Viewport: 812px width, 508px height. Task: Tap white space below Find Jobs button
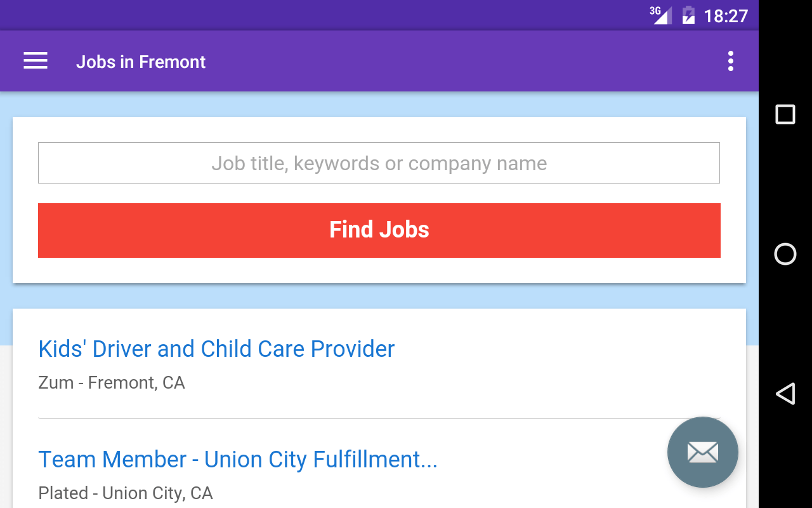[x=379, y=271]
